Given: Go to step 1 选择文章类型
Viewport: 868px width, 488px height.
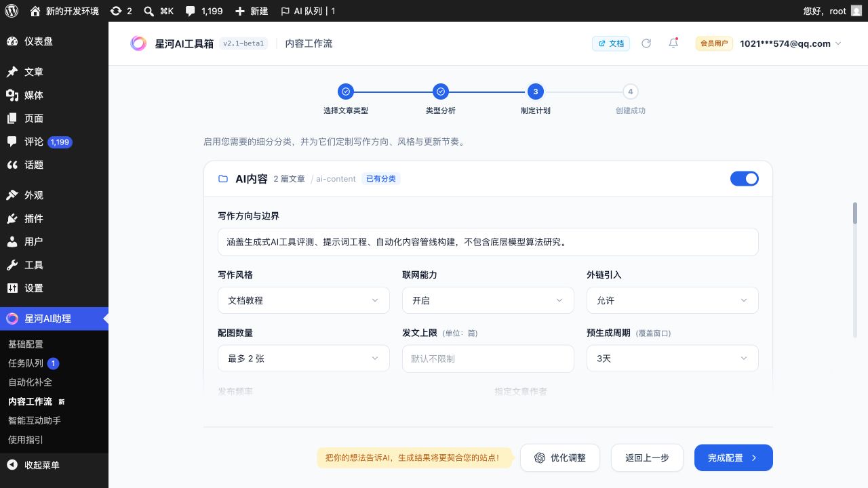Looking at the screenshot, I should [x=346, y=91].
